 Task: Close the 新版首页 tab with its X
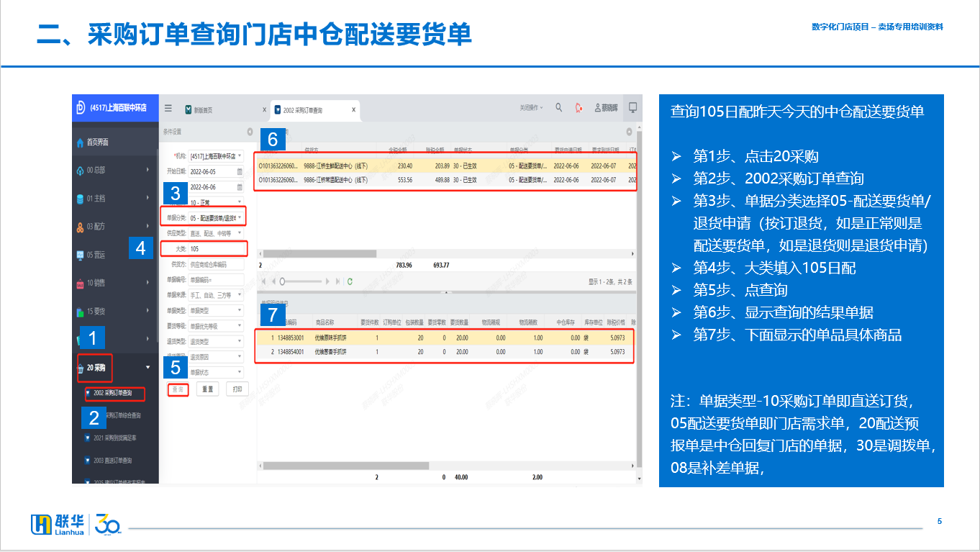[264, 109]
